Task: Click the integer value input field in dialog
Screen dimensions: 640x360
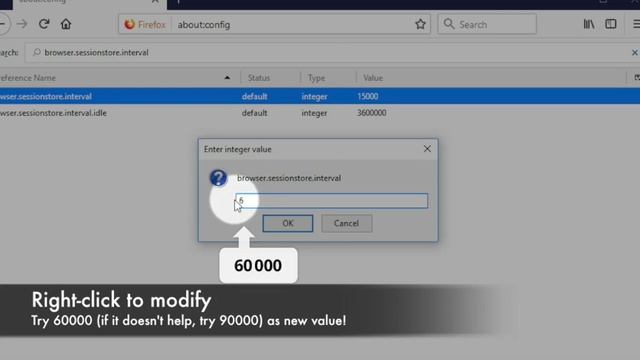Action: (x=331, y=201)
